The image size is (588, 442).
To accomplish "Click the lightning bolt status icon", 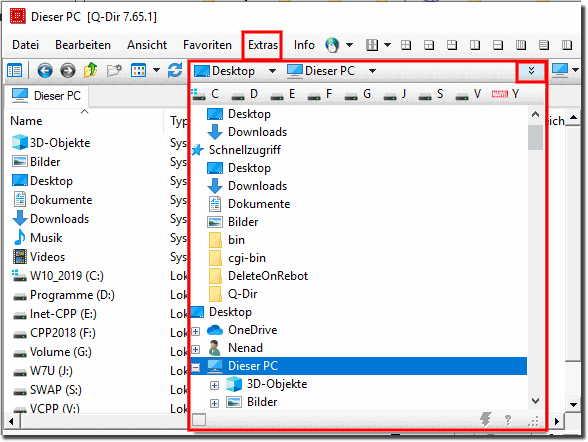I will coord(486,420).
